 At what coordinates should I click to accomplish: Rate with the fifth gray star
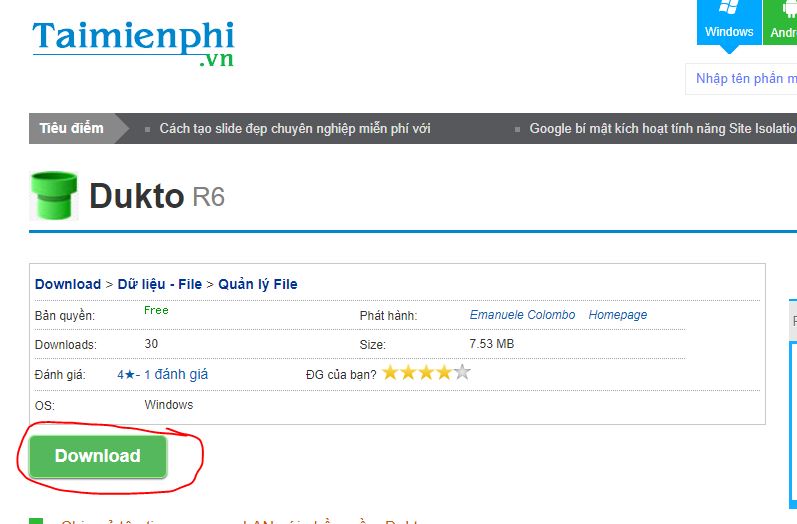point(462,373)
